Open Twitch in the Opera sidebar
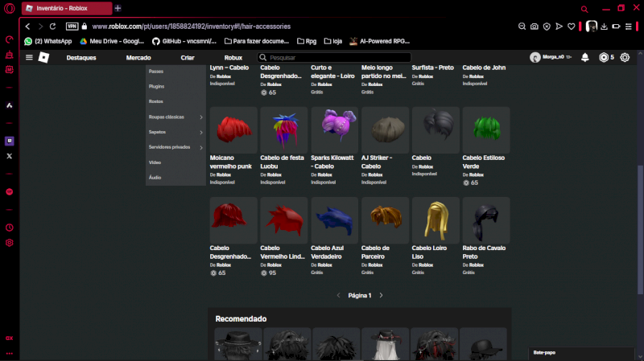The width and height of the screenshot is (644, 361). (x=10, y=141)
